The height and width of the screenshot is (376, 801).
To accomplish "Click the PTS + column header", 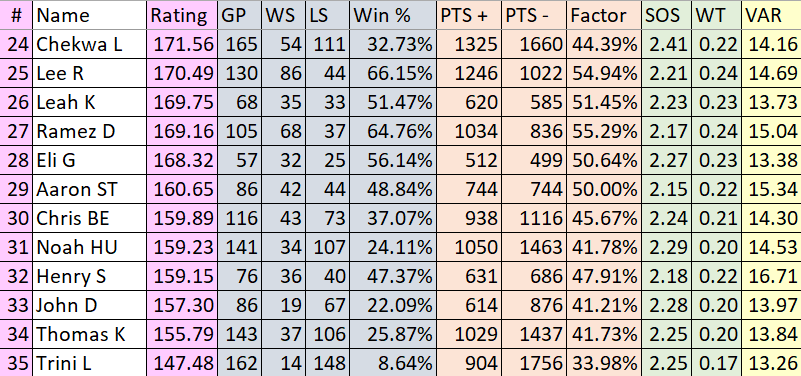I will coord(468,15).
